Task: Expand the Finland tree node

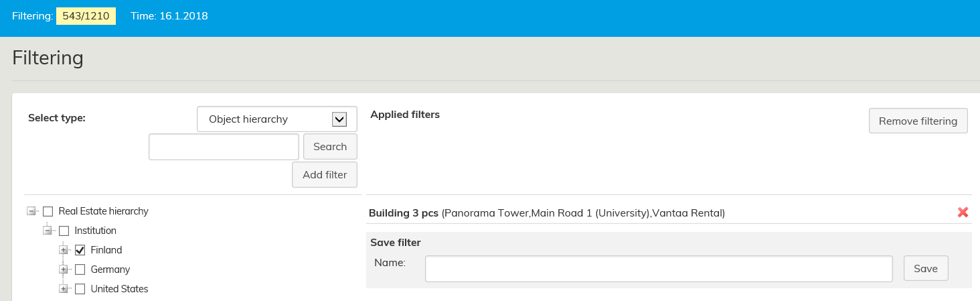Action: (x=64, y=250)
